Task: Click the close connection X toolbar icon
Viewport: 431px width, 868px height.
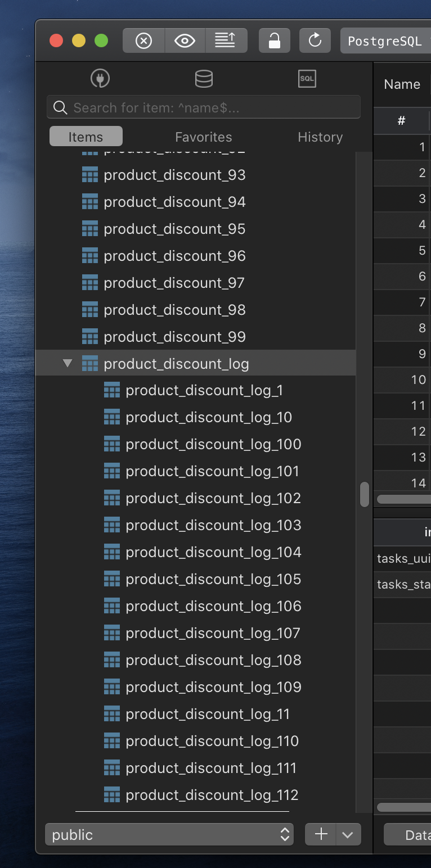Action: click(143, 40)
